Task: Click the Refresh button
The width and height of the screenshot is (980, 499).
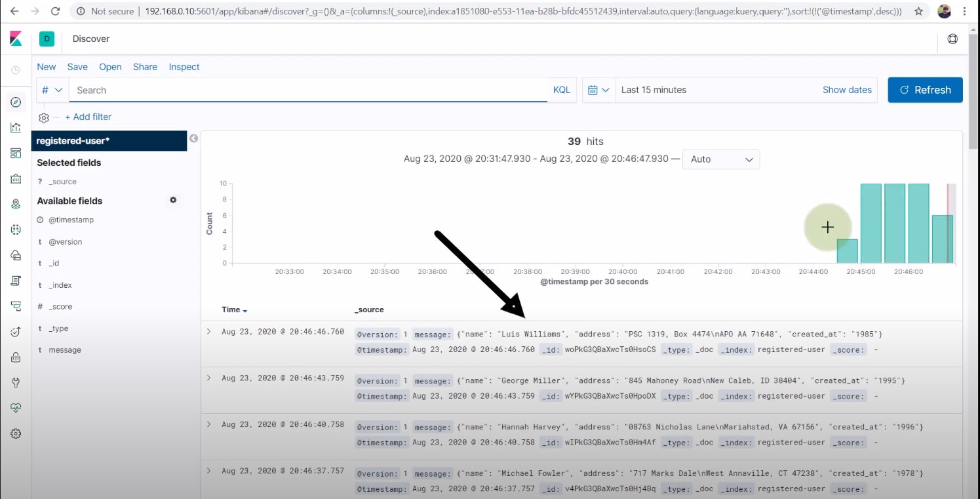Action: click(x=925, y=90)
